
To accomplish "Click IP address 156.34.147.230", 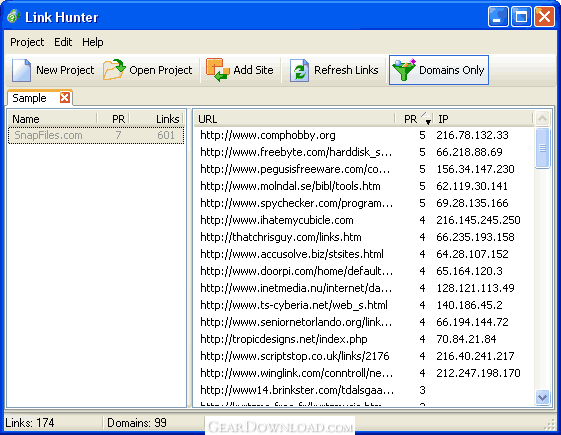I will 475,169.
